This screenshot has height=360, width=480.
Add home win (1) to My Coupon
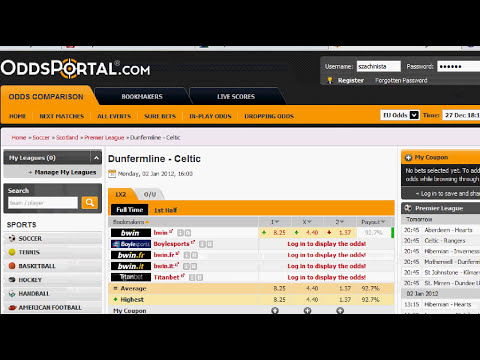(275, 311)
